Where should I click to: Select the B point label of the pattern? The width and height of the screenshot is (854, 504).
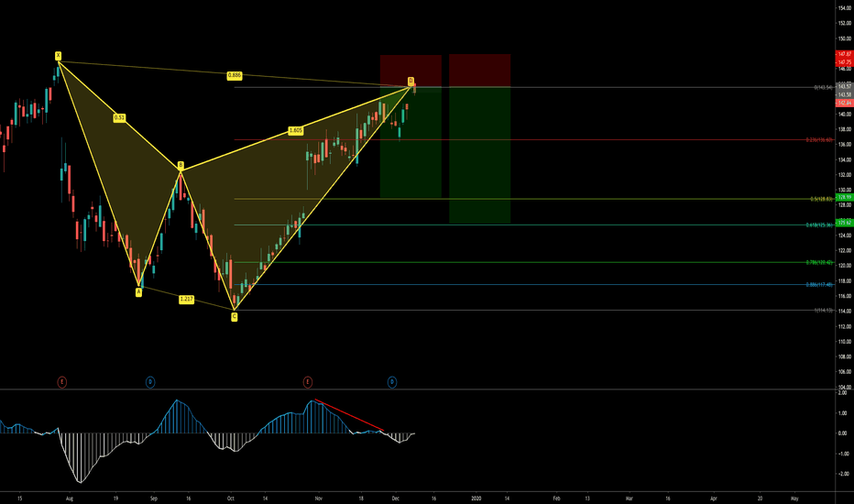coord(181,165)
